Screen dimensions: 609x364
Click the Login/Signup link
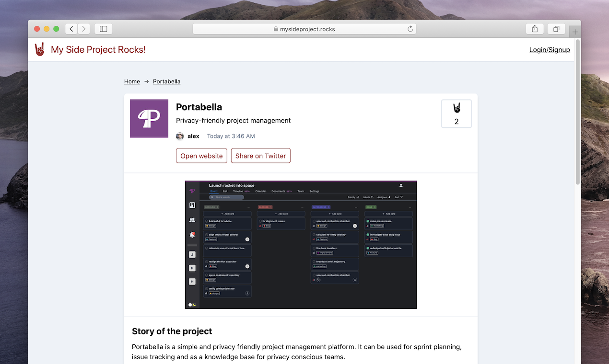coord(550,49)
